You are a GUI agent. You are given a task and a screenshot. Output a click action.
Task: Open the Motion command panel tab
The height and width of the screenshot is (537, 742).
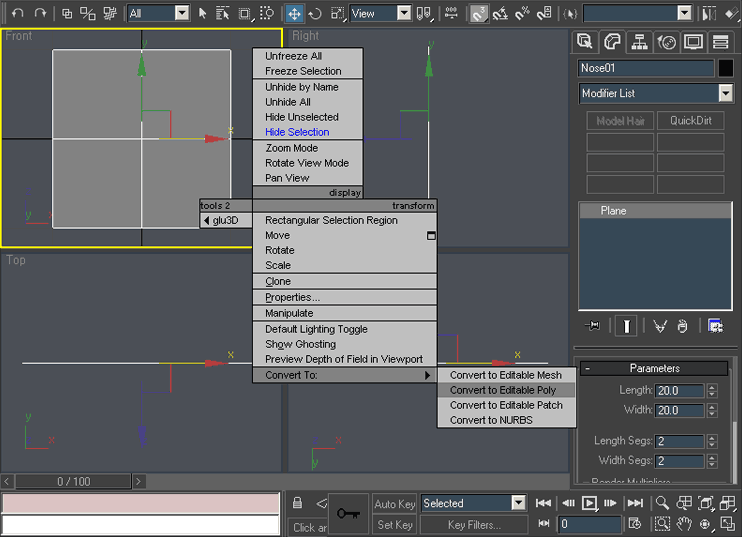coord(666,42)
